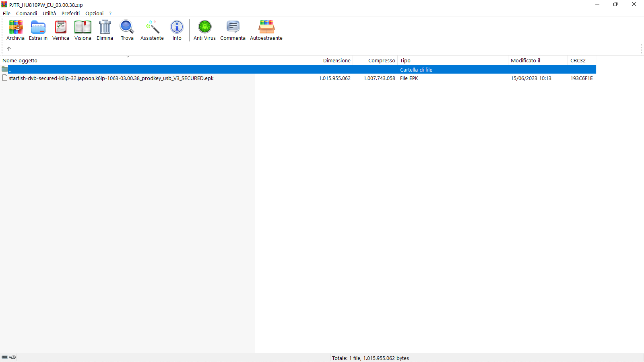Click the compressed value 1.007.743.058

(x=379, y=78)
